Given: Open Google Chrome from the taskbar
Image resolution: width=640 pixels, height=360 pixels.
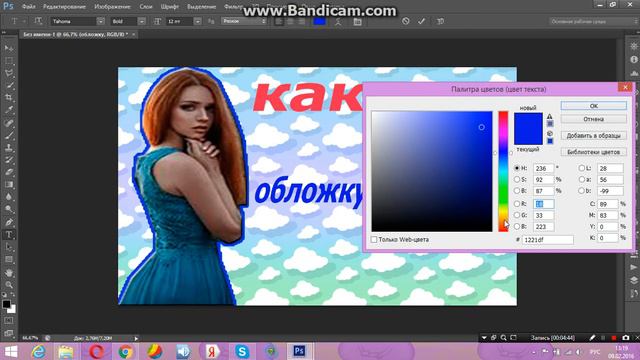Looking at the screenshot, I should pos(126,351).
